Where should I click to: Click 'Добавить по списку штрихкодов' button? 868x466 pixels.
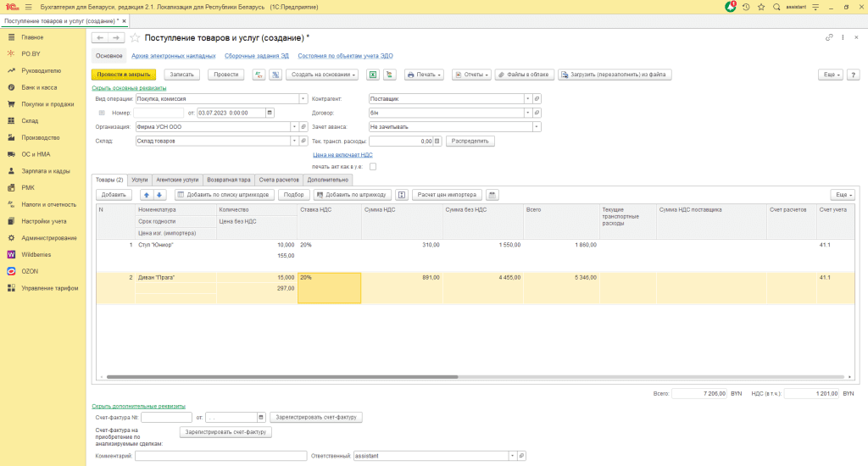click(x=224, y=195)
